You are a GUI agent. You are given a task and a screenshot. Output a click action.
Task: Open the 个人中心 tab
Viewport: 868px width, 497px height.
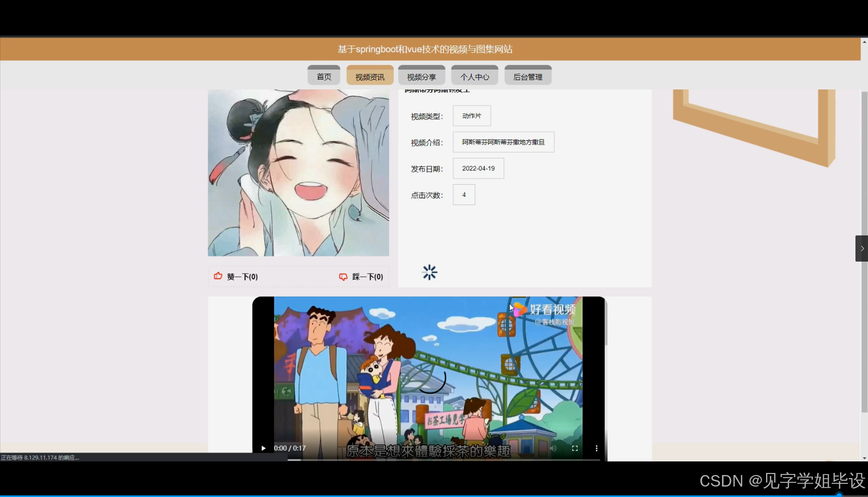pyautogui.click(x=475, y=75)
